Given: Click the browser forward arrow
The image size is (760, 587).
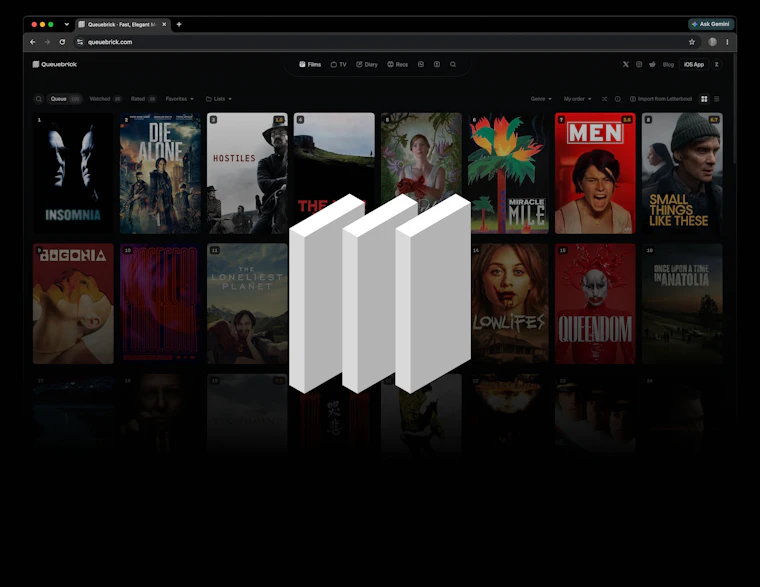Looking at the screenshot, I should coord(48,42).
